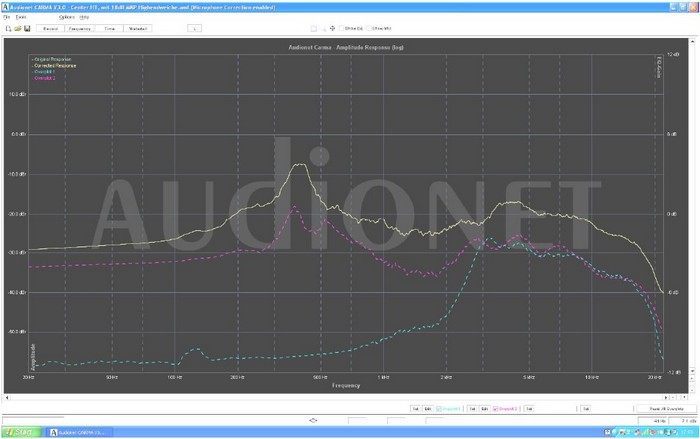
Task: Toggle Overplot 1 visibility checkbox
Action: tap(439, 409)
